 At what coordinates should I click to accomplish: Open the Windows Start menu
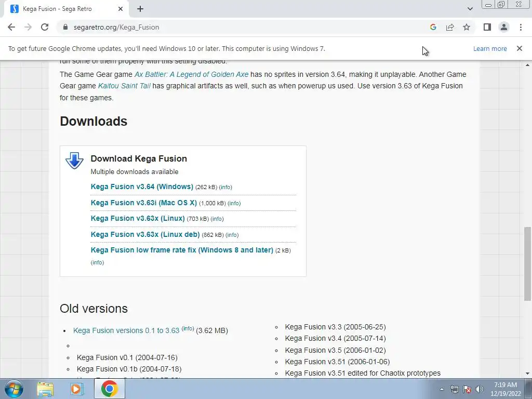point(14,389)
